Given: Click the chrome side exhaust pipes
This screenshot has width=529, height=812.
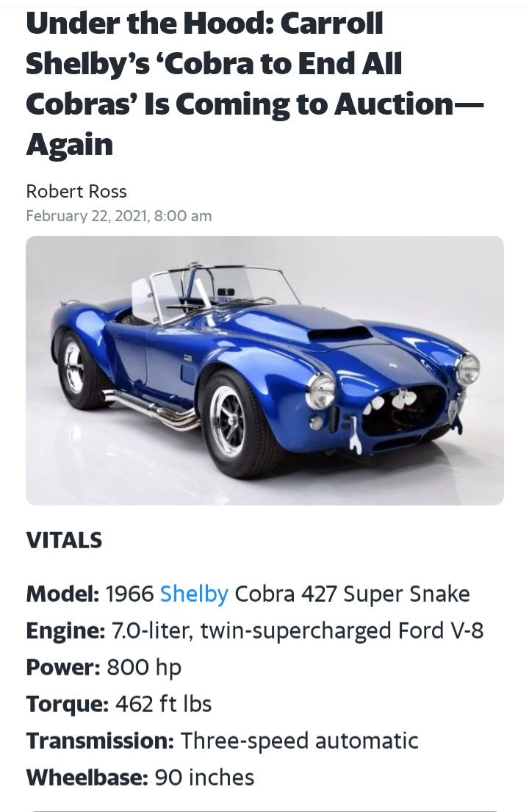Looking at the screenshot, I should click(151, 409).
